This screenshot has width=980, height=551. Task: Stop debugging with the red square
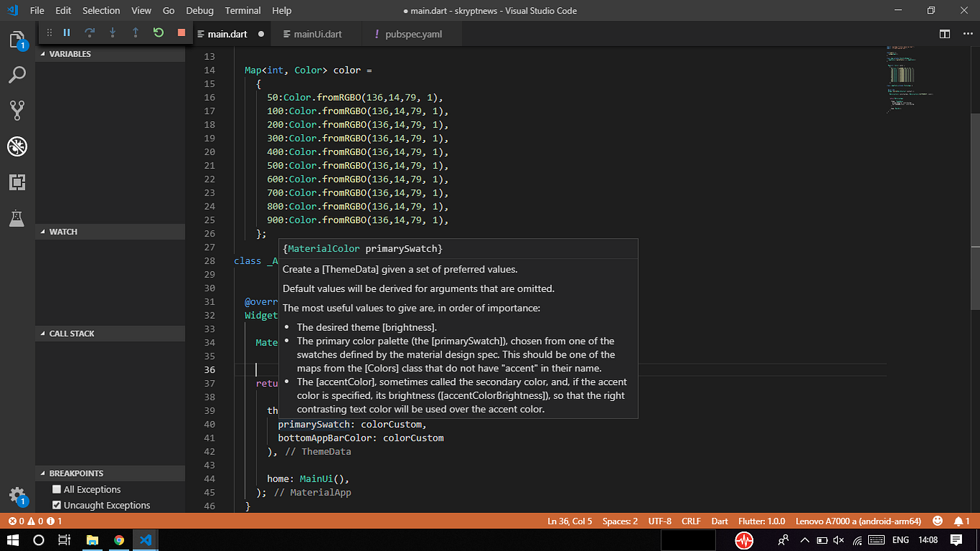[181, 32]
